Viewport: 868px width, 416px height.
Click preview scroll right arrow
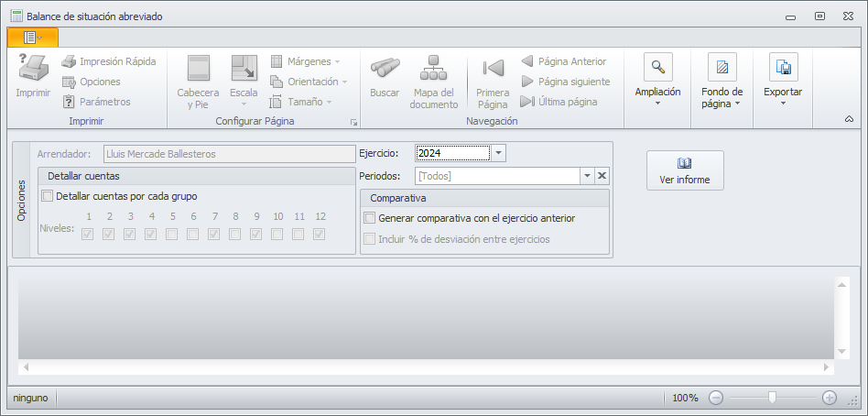pos(827,367)
